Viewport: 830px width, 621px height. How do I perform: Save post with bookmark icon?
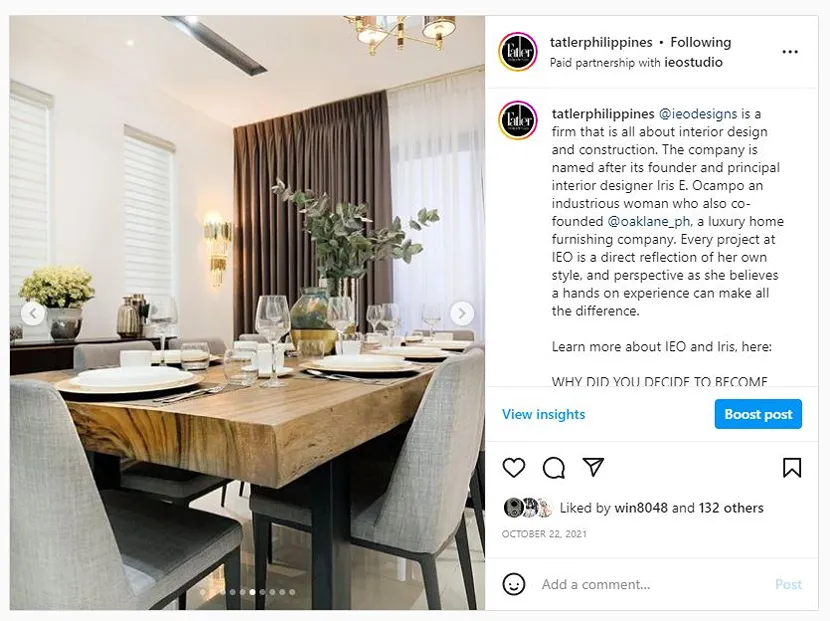(x=792, y=467)
